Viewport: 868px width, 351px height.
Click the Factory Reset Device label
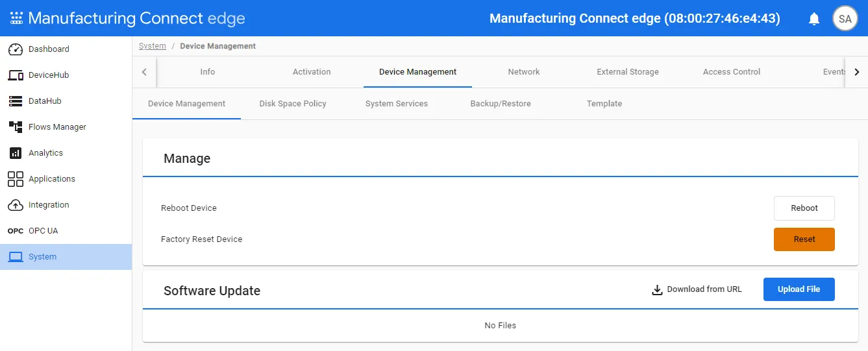[x=202, y=239]
